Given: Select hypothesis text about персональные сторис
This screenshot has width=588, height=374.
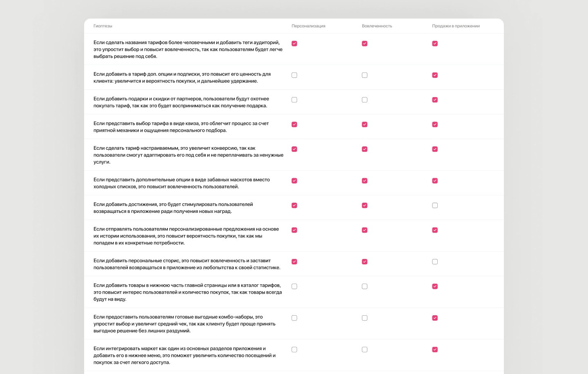Looking at the screenshot, I should tap(187, 264).
